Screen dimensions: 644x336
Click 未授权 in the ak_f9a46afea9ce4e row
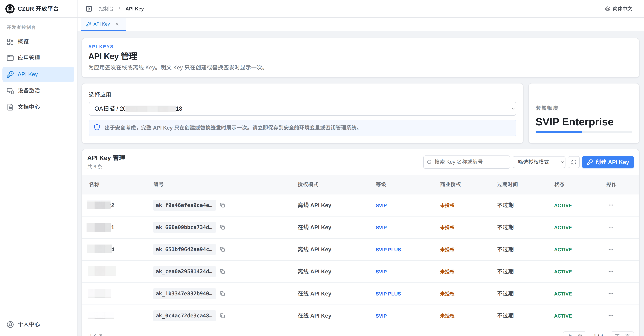[x=447, y=205]
